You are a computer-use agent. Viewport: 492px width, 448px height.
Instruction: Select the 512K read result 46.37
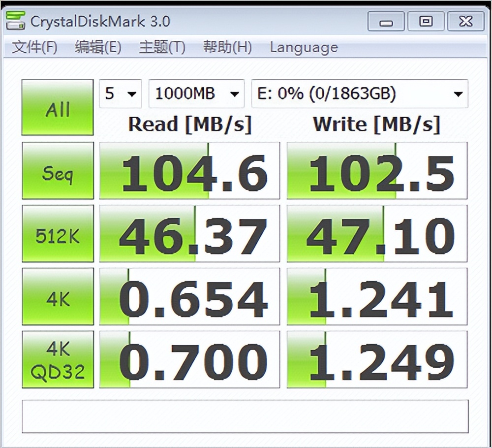click(x=189, y=234)
